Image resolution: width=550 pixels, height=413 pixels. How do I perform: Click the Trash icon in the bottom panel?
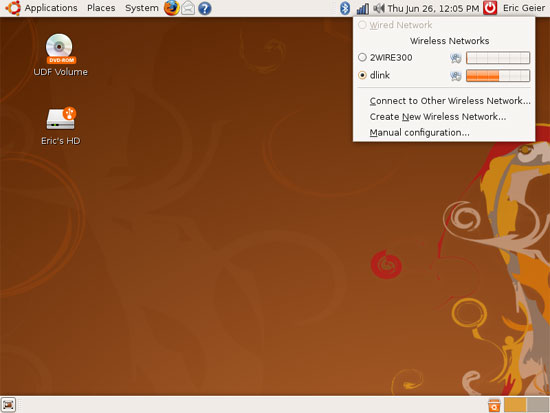coord(494,405)
